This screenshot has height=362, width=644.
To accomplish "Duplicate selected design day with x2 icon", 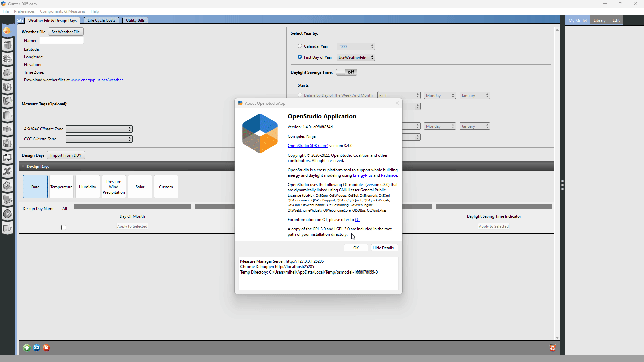I will point(36,348).
